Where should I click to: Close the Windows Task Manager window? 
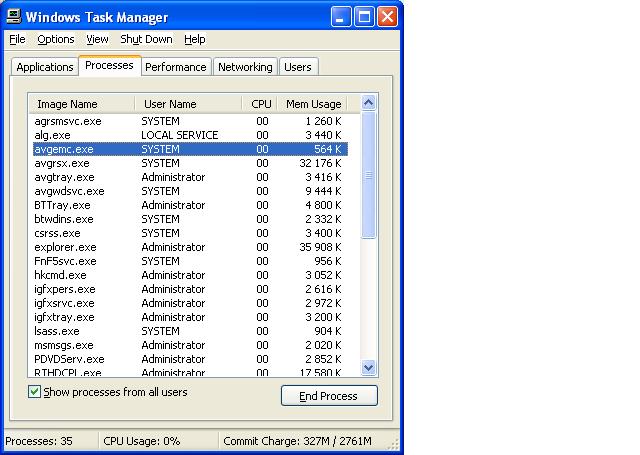387,17
